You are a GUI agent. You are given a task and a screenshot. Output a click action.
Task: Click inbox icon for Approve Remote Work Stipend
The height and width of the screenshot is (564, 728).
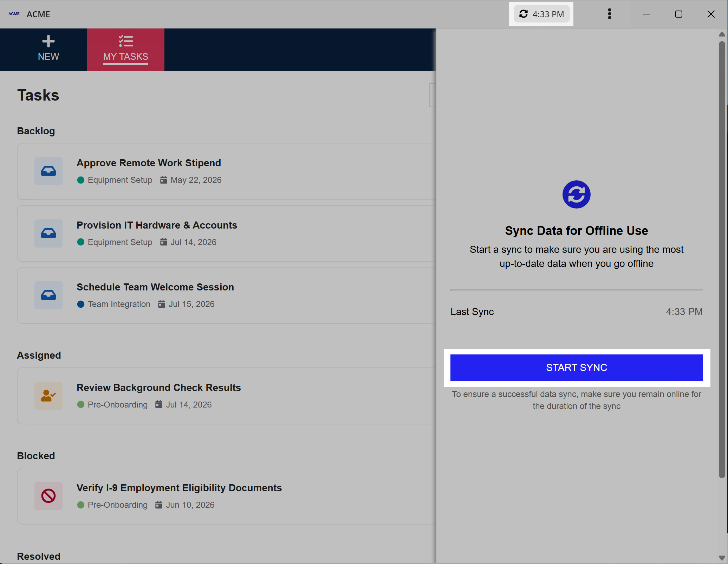coord(48,171)
